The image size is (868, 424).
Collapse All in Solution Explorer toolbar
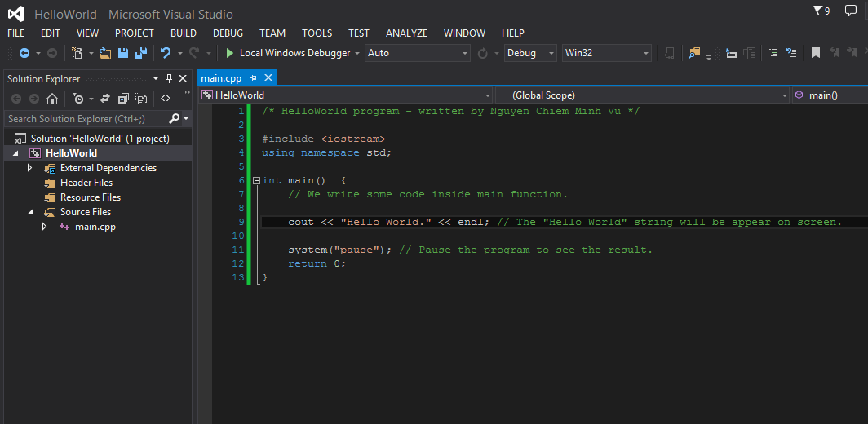pyautogui.click(x=123, y=99)
